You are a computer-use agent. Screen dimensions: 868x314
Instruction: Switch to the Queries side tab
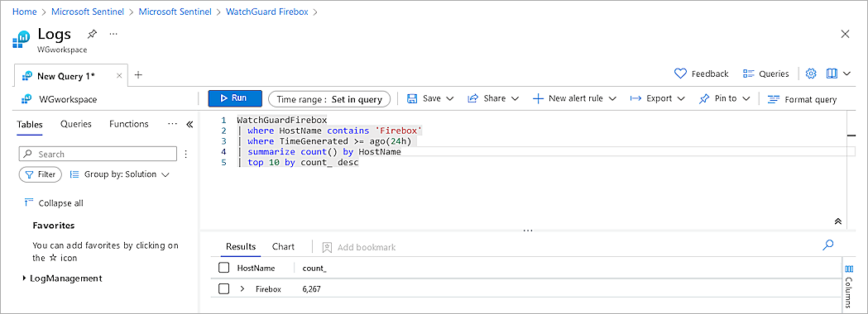pos(76,124)
